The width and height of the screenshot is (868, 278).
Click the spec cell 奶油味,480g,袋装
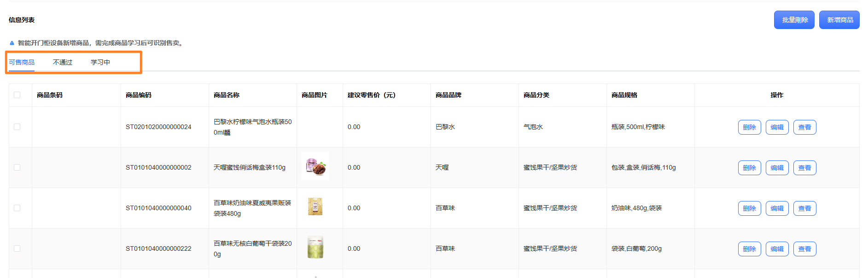[x=637, y=208]
